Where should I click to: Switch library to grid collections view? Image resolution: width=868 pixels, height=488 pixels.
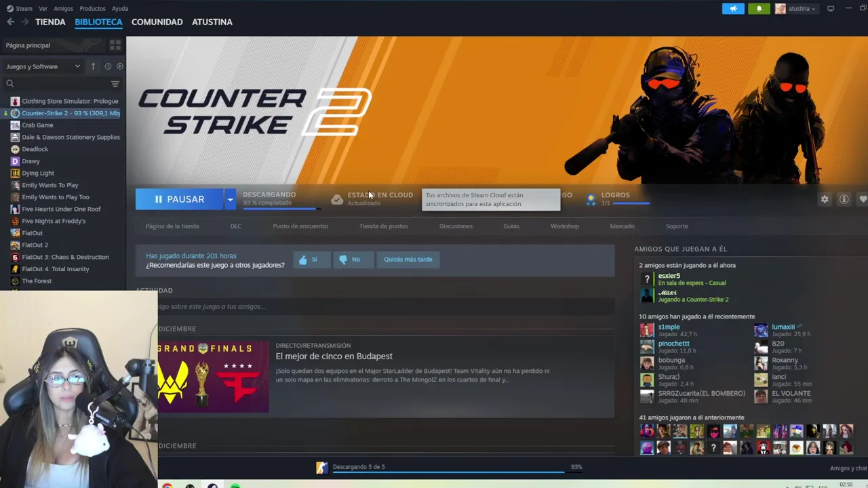point(115,45)
